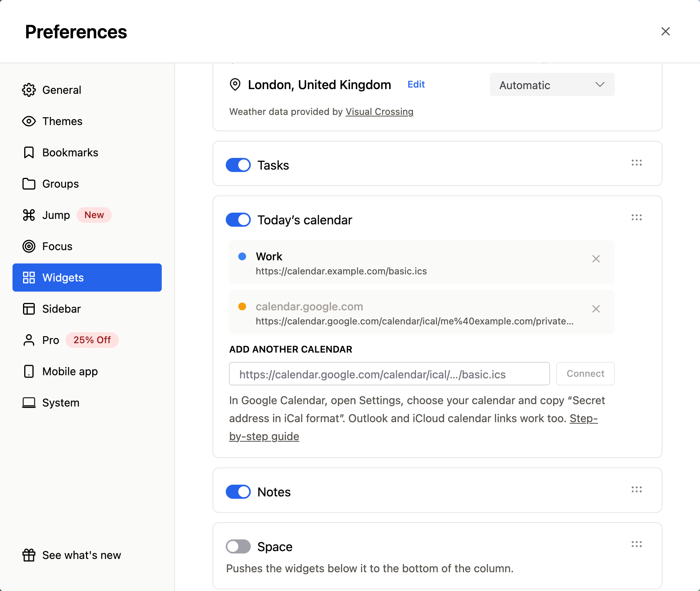This screenshot has height=591, width=700.
Task: Grab the drag handle on Today's calendar widget
Action: pos(637,217)
